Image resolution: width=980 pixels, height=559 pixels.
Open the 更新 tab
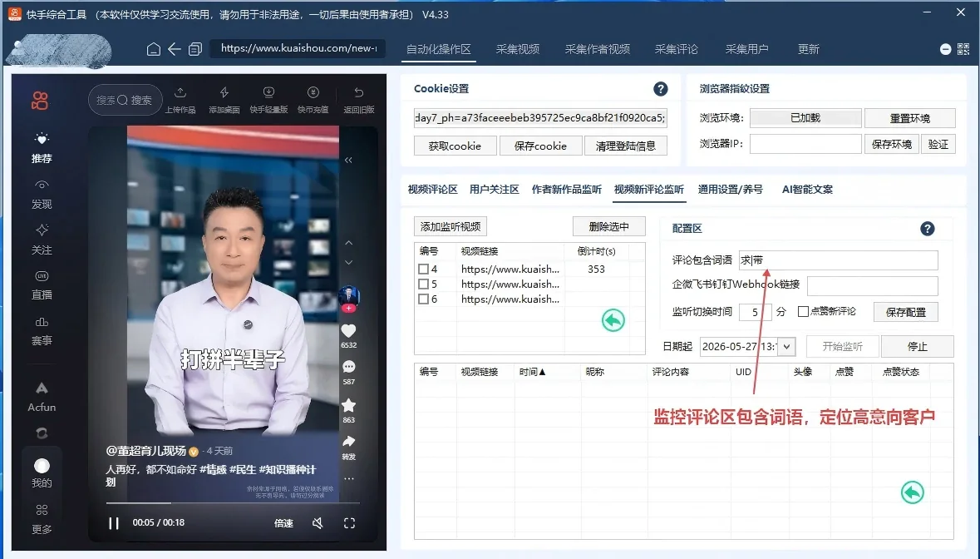point(808,49)
